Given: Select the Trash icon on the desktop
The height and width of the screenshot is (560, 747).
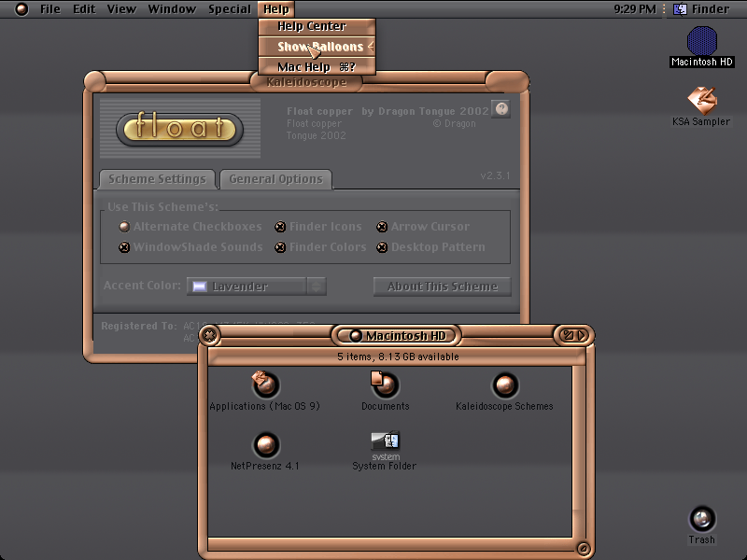Looking at the screenshot, I should click(x=702, y=519).
